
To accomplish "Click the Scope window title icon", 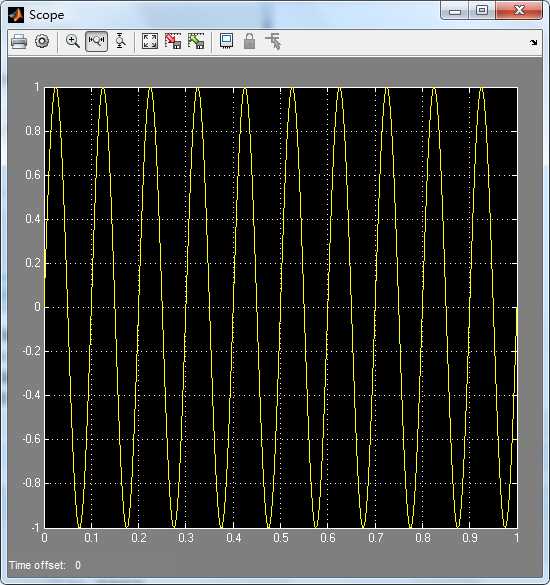I will [x=16, y=15].
